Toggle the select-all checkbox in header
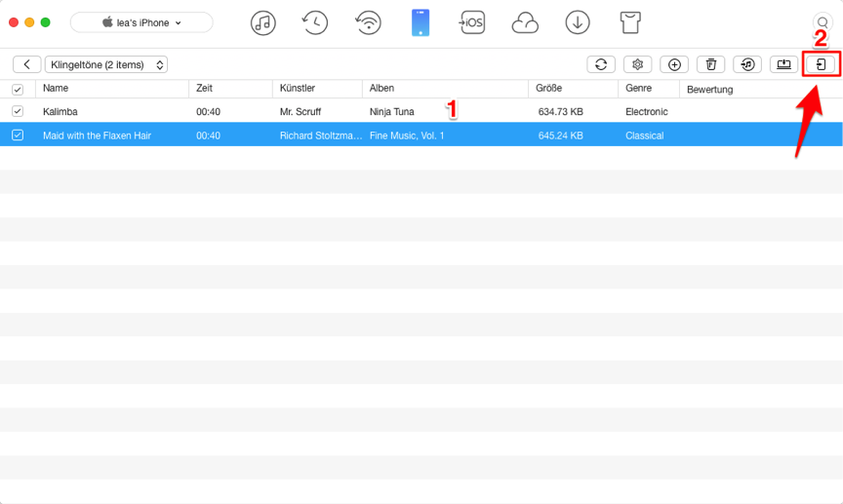 18,89
